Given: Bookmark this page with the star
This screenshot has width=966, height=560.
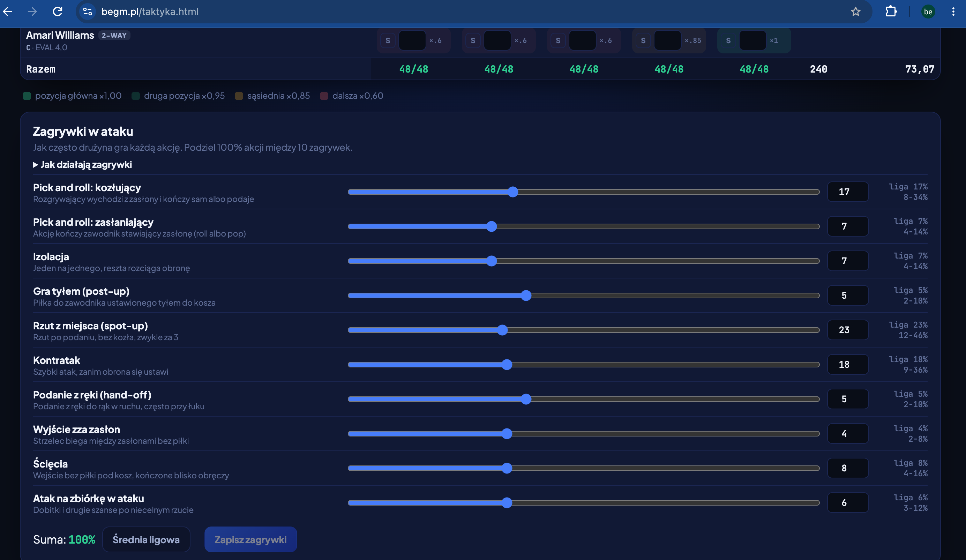Looking at the screenshot, I should tap(856, 12).
